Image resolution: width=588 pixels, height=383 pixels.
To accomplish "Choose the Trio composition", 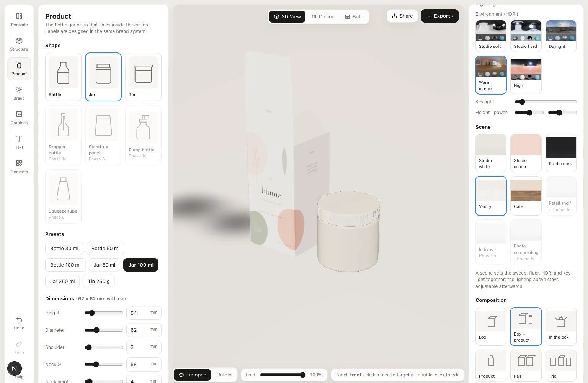I will [x=561, y=366].
